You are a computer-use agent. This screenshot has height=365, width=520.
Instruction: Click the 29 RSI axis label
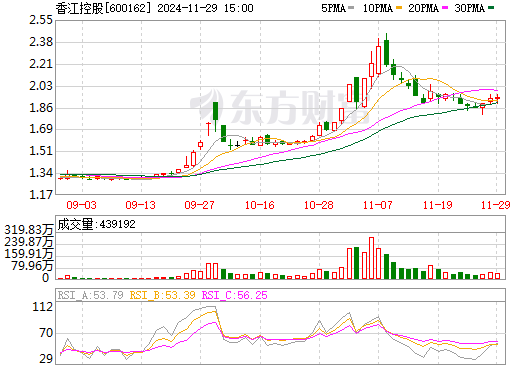coord(46,359)
